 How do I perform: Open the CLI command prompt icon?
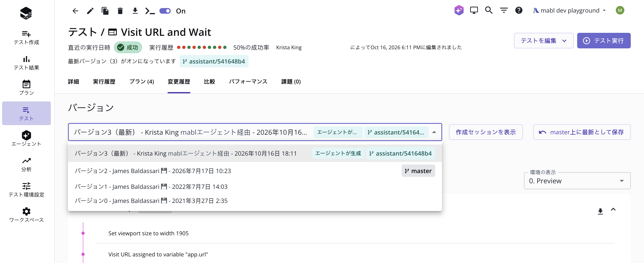[x=150, y=11]
